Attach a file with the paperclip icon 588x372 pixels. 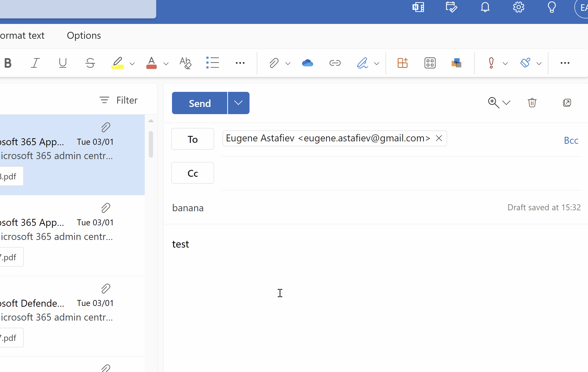pyautogui.click(x=273, y=63)
